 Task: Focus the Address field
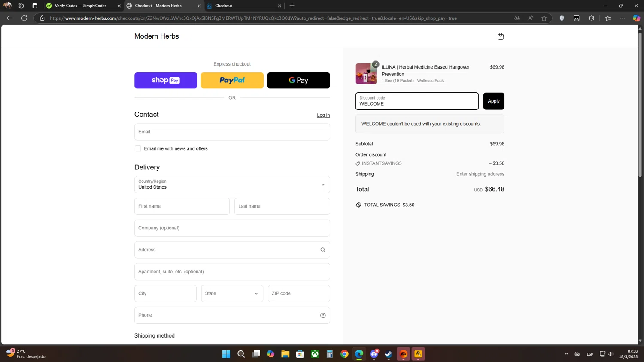[232, 250]
